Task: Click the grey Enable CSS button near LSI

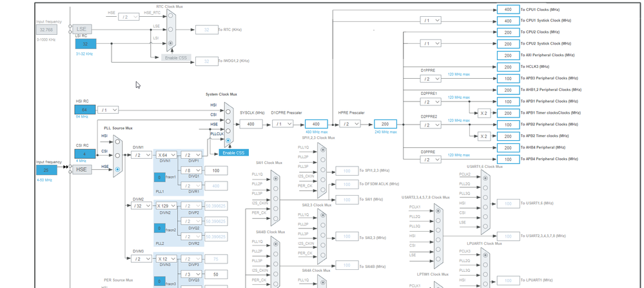Action: [176, 58]
